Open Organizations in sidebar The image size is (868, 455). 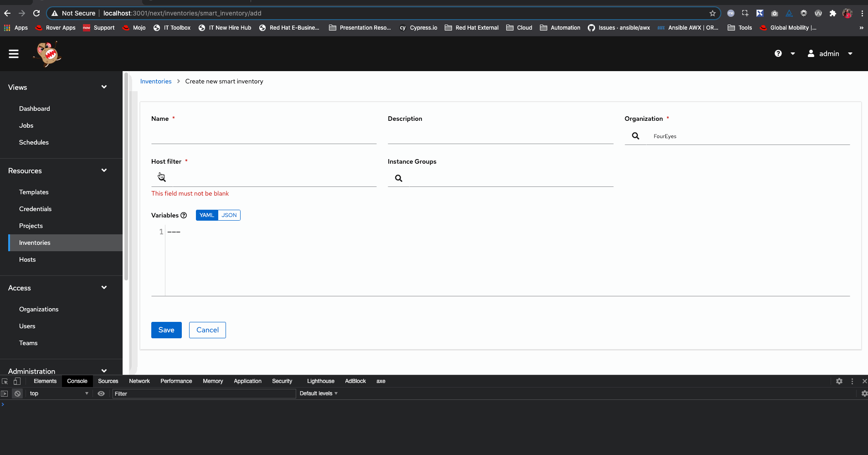tap(39, 309)
